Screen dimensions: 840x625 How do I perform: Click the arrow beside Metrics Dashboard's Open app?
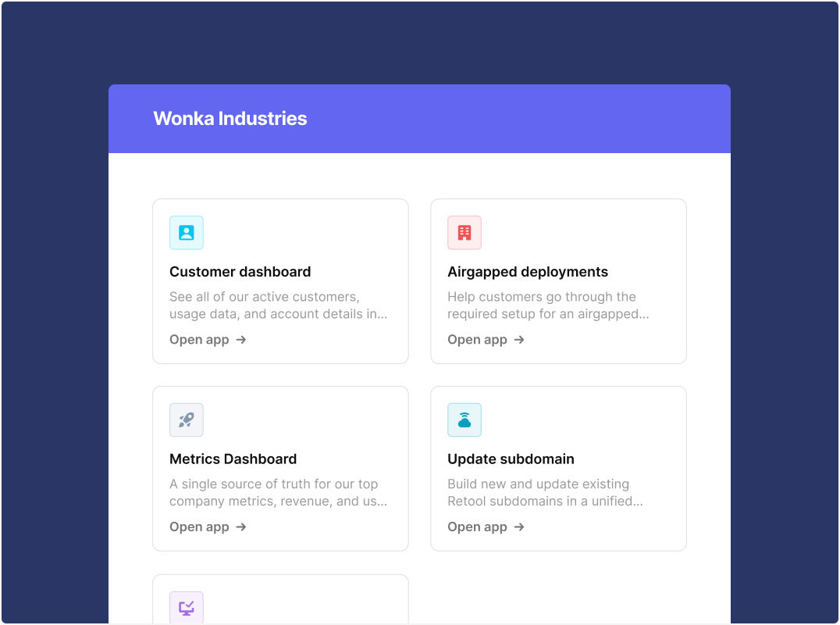(x=241, y=527)
